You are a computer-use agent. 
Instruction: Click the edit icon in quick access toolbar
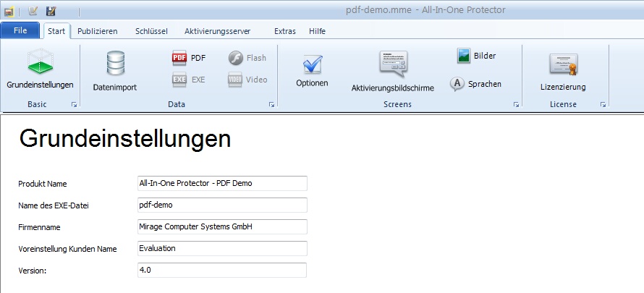tap(33, 11)
